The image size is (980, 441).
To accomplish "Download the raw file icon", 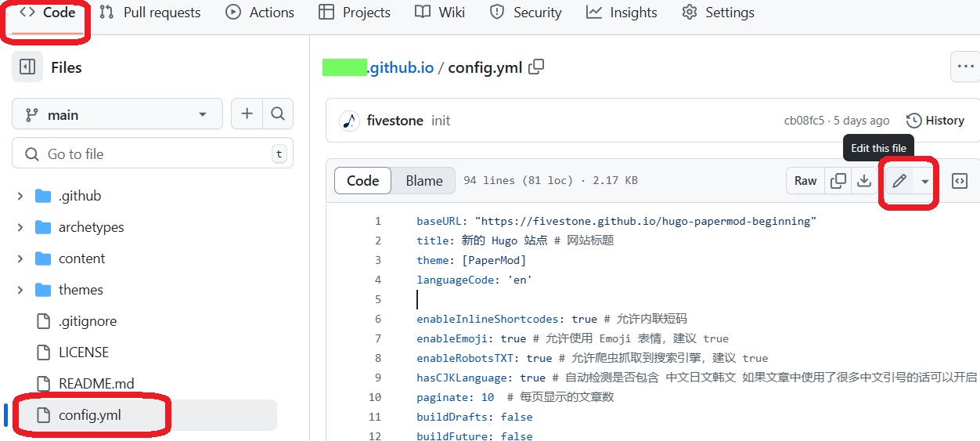I will (x=863, y=181).
